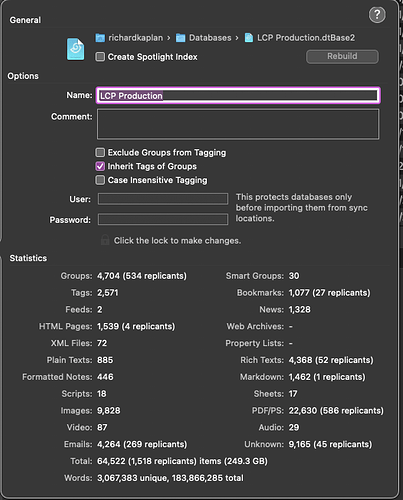Click the lock icon to make changes

point(105,240)
